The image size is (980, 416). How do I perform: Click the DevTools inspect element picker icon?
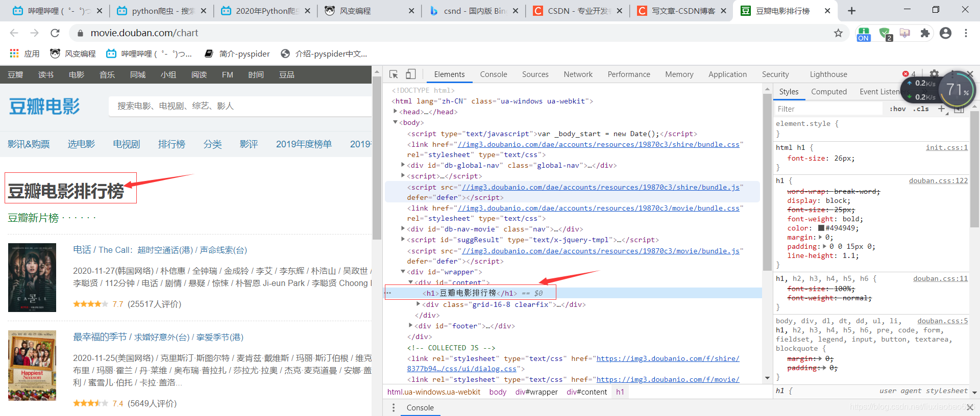pyautogui.click(x=394, y=74)
